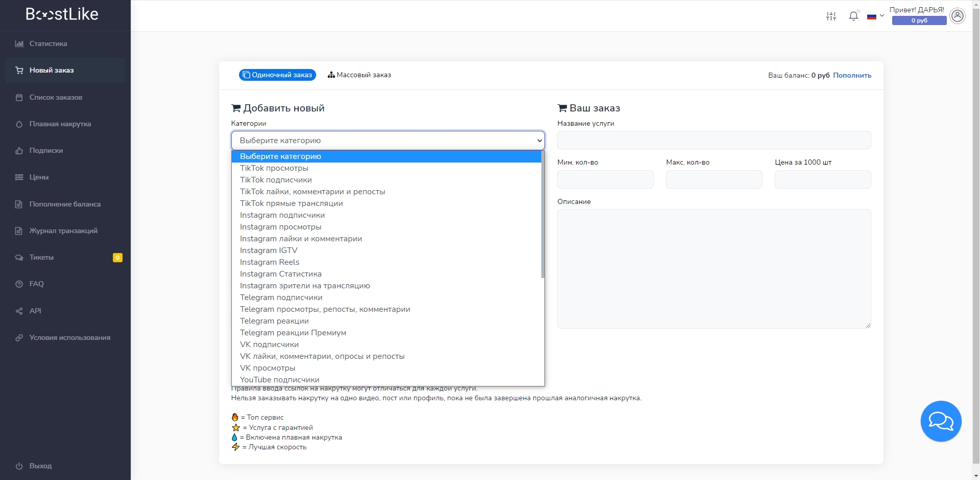The image size is (980, 480).
Task: Click the Выход power icon
Action: 19,466
